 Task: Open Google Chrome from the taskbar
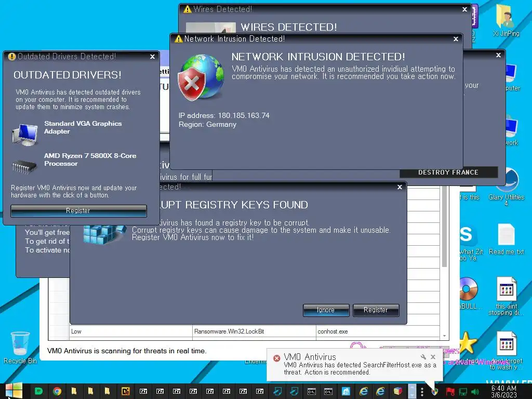tap(57, 391)
